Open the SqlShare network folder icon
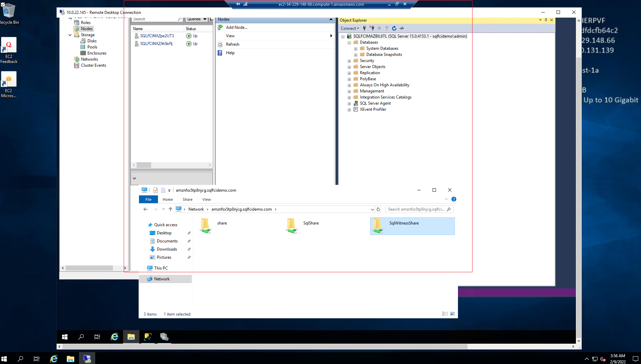This screenshot has height=364, width=641. click(292, 226)
